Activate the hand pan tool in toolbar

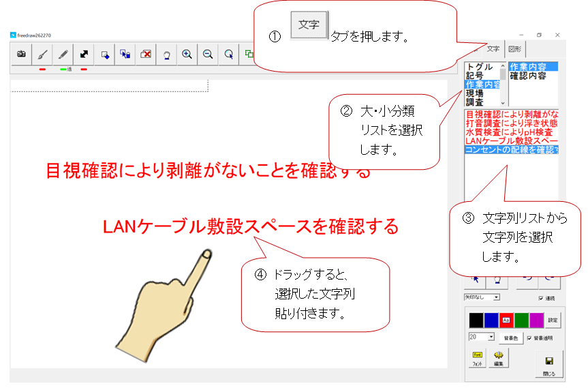pyautogui.click(x=166, y=55)
